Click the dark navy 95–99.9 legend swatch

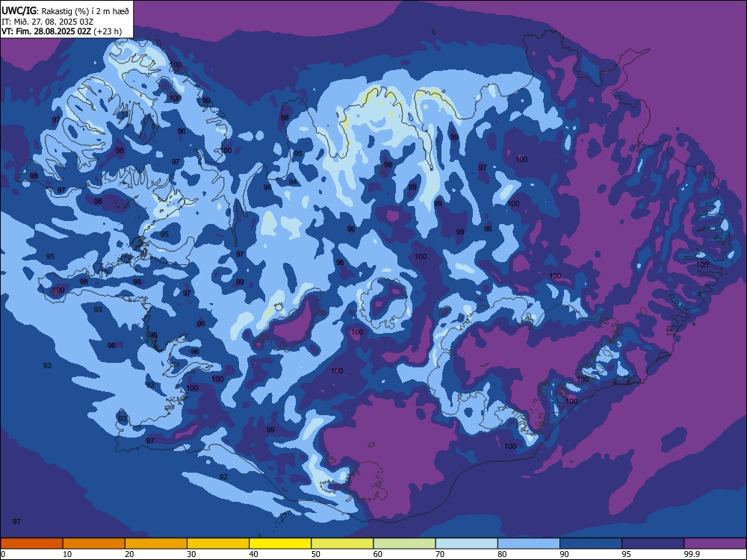coord(653,544)
